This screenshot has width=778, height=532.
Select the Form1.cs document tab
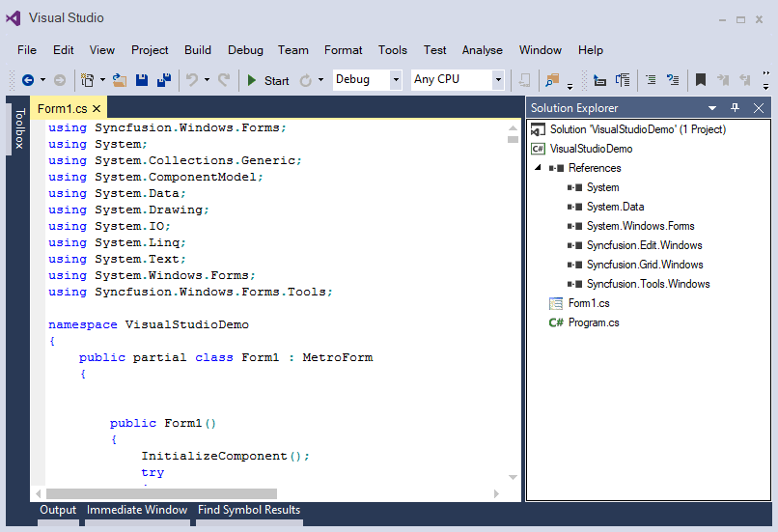coord(63,109)
